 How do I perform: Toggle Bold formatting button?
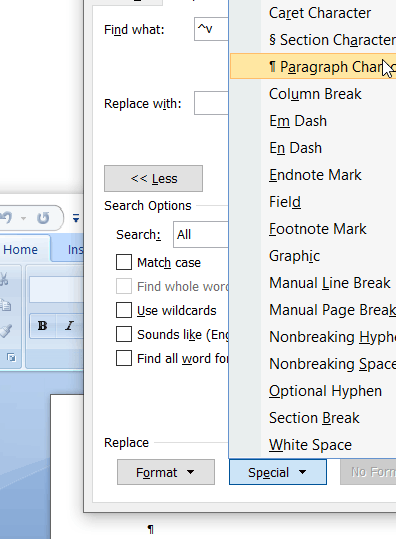coord(43,326)
